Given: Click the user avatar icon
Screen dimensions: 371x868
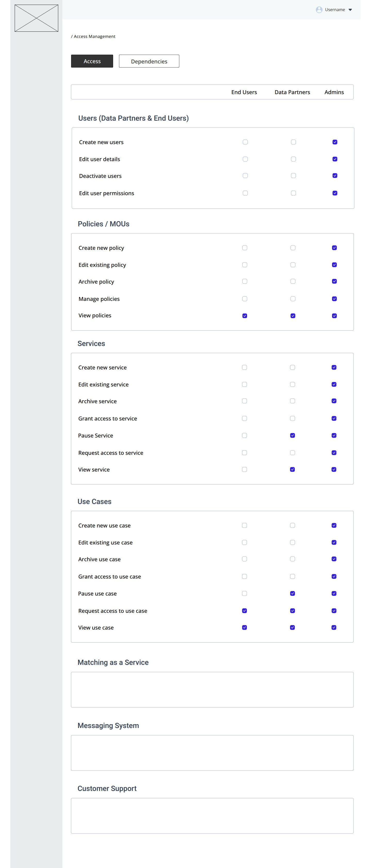Looking at the screenshot, I should 319,10.
